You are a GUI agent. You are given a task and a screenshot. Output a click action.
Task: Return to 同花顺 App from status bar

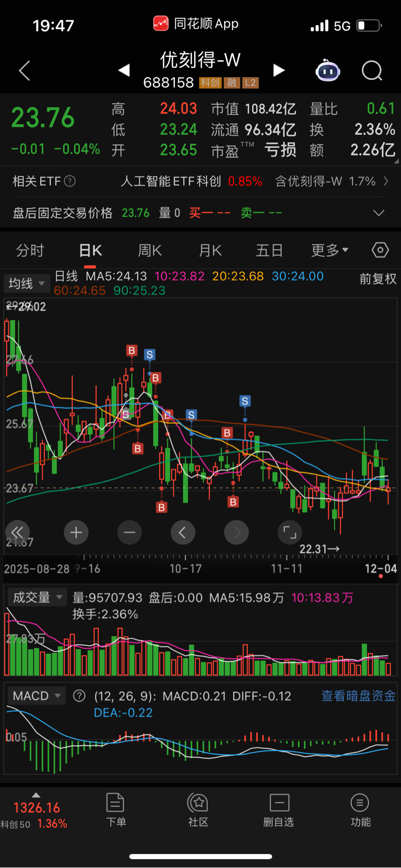(x=196, y=23)
